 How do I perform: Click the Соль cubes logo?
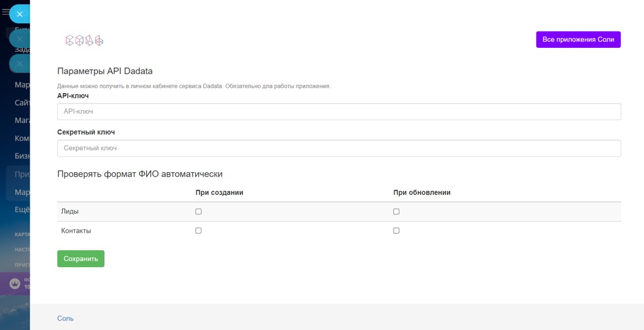coord(84,40)
